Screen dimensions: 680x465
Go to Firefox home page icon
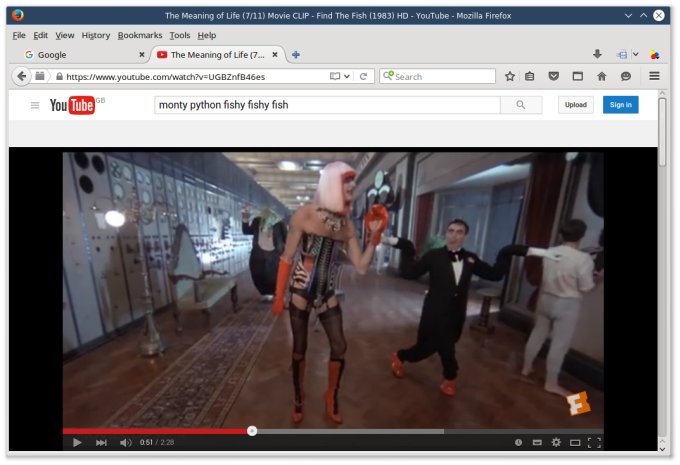602,76
